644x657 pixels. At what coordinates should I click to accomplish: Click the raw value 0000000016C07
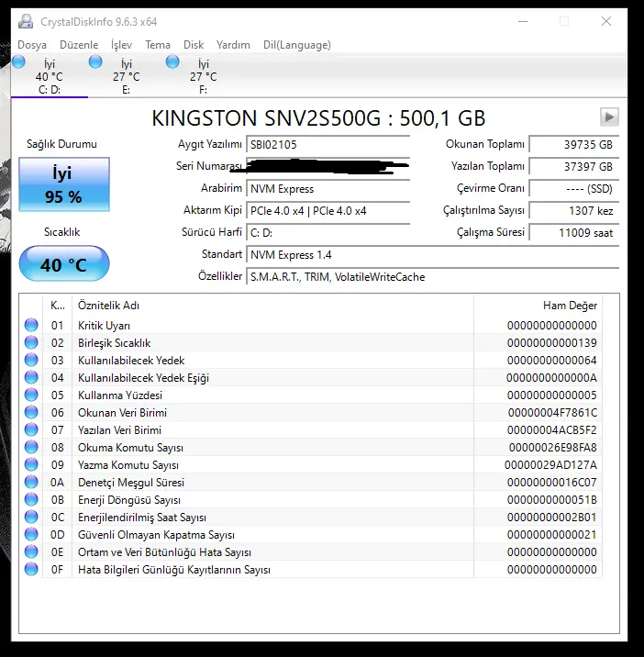click(552, 483)
